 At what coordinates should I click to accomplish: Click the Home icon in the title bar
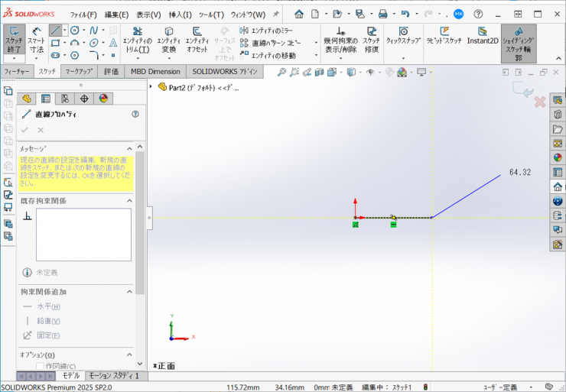pyautogui.click(x=298, y=14)
